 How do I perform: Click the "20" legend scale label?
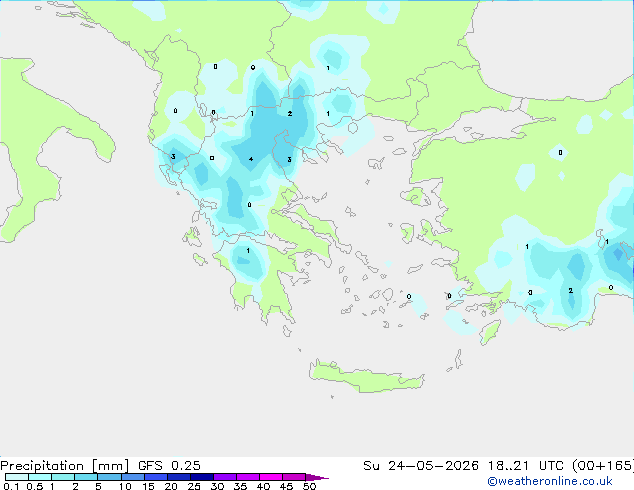coord(171,486)
